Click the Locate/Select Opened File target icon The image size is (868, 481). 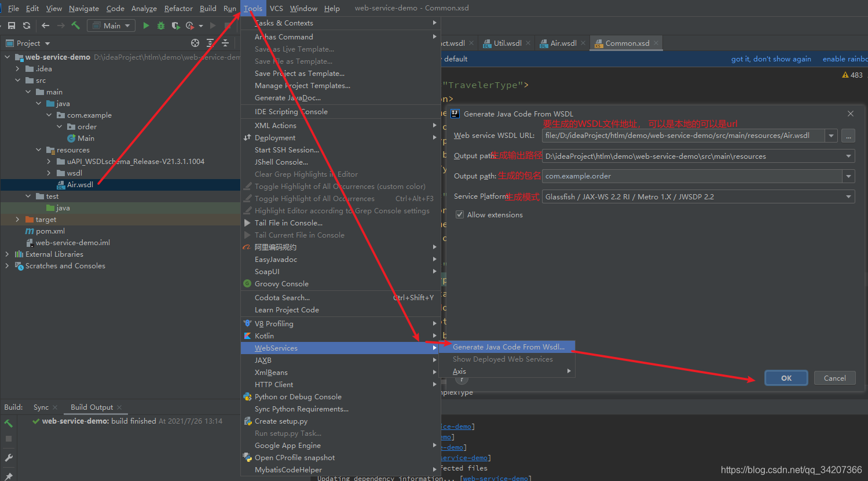click(x=195, y=43)
